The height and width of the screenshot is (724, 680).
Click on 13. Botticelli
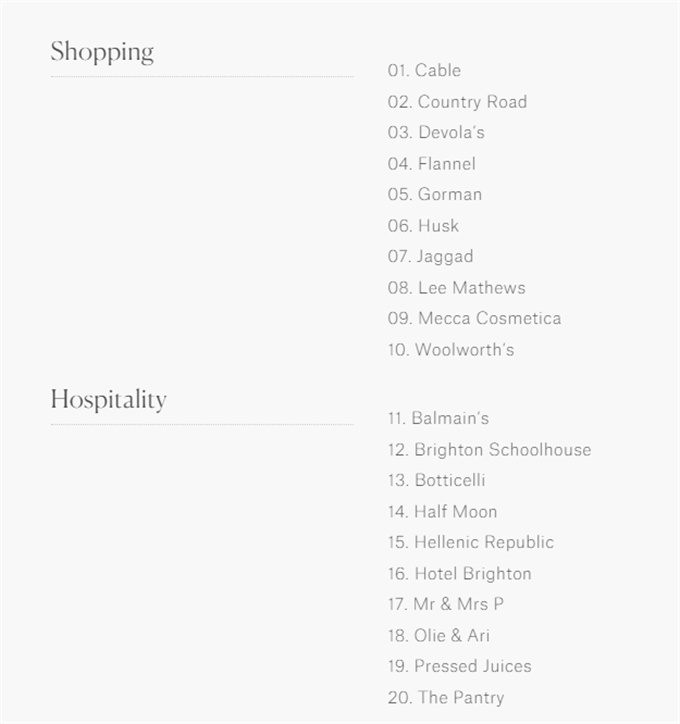click(437, 481)
